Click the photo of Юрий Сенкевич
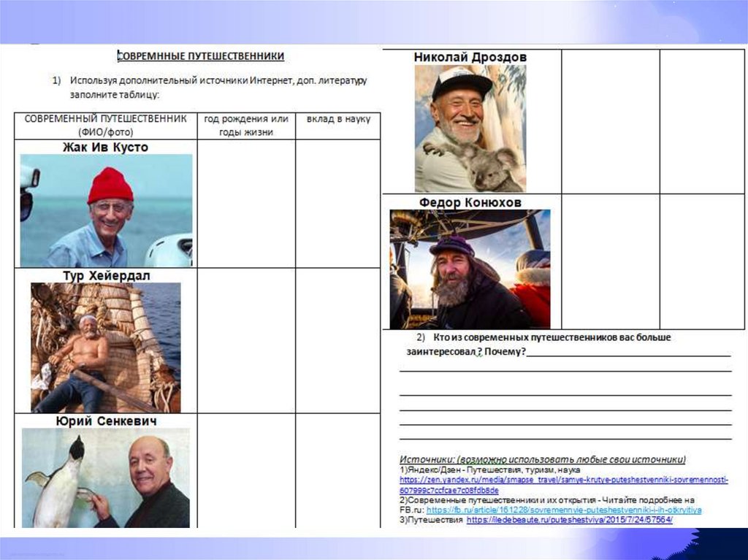Screen dimensions: 748x560 click(x=106, y=478)
